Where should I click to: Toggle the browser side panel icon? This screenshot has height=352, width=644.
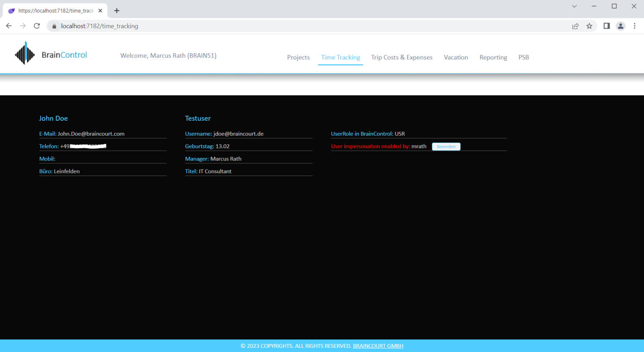[x=606, y=26]
